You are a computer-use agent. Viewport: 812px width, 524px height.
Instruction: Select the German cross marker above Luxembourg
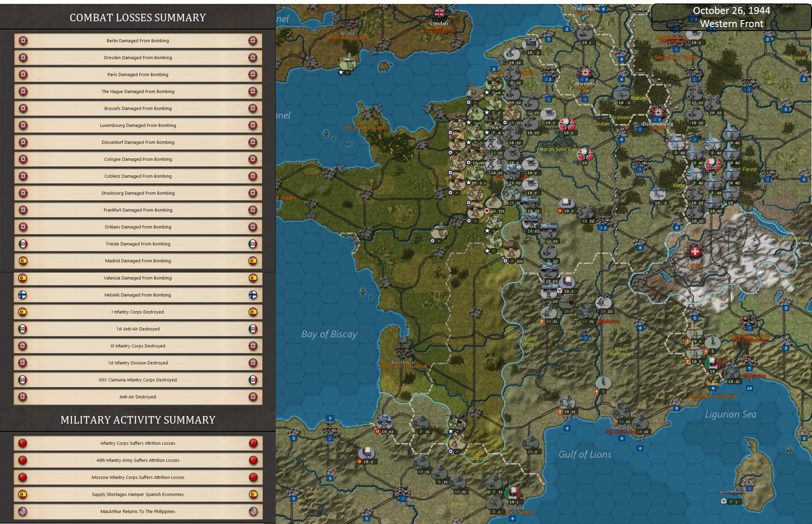658,112
